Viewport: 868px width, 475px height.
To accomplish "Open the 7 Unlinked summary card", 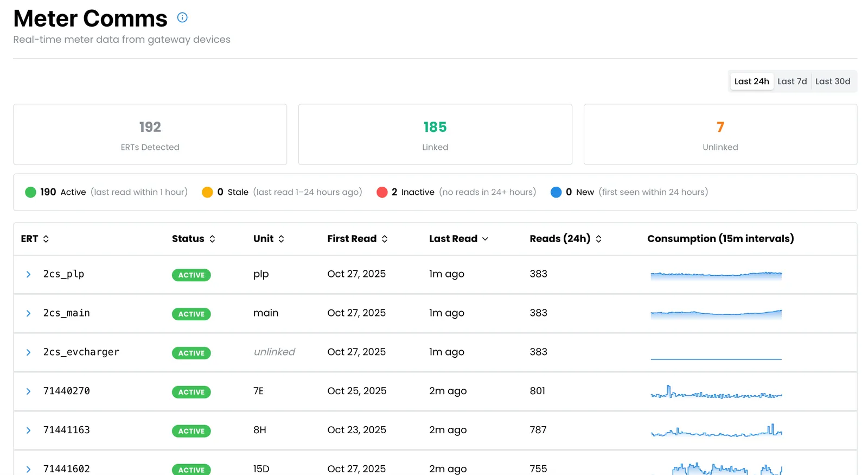I will click(x=720, y=135).
